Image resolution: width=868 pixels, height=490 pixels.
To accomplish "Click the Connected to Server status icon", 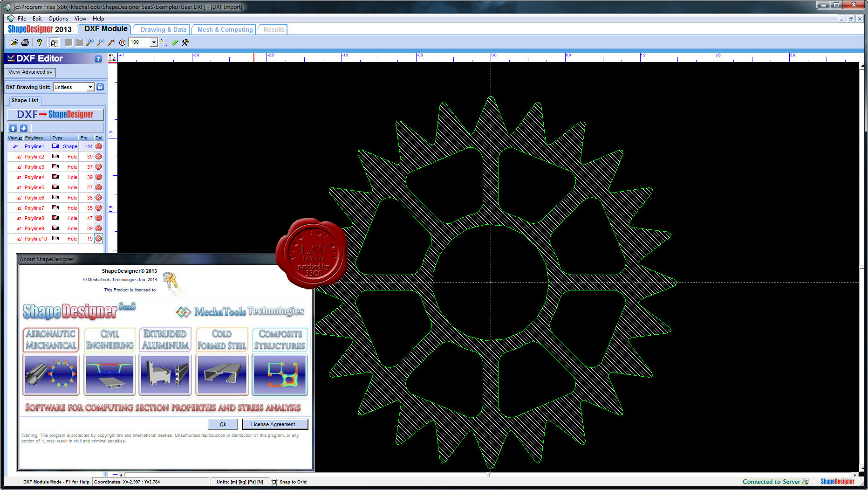I will tap(806, 482).
